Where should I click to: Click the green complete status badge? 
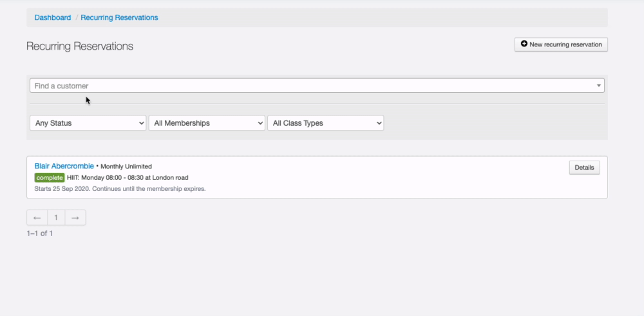[49, 177]
